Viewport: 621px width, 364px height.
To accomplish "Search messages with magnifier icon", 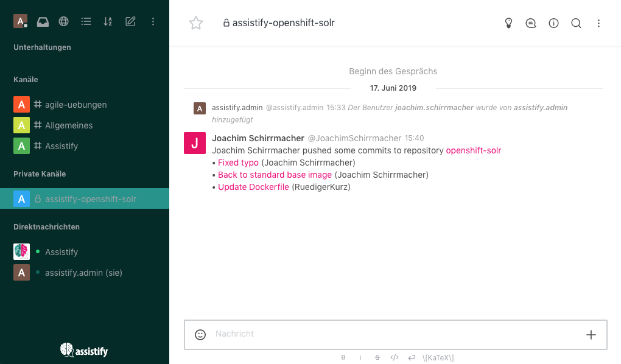I will click(x=576, y=23).
